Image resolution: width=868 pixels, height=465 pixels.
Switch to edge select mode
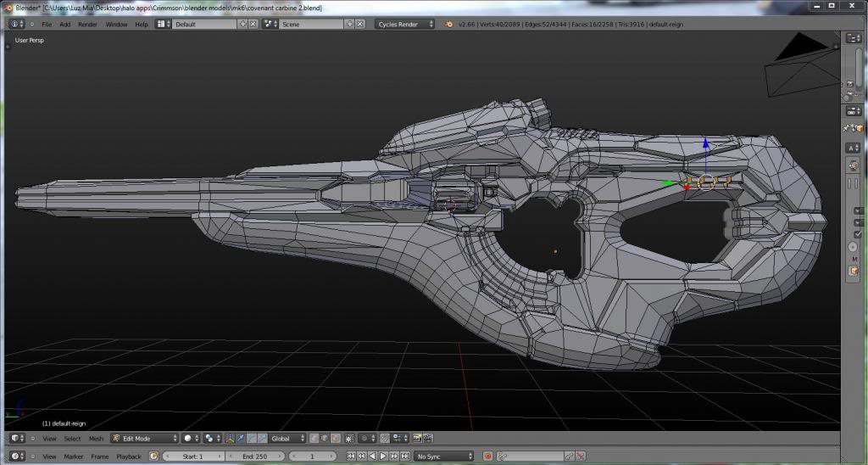[325, 439]
